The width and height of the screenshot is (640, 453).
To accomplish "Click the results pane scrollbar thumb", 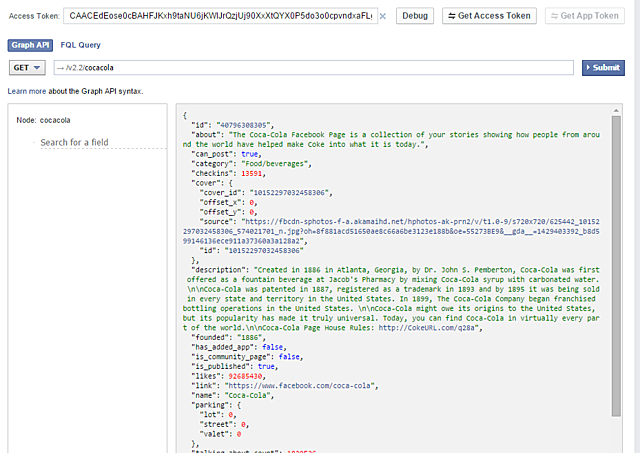I will click(x=616, y=266).
